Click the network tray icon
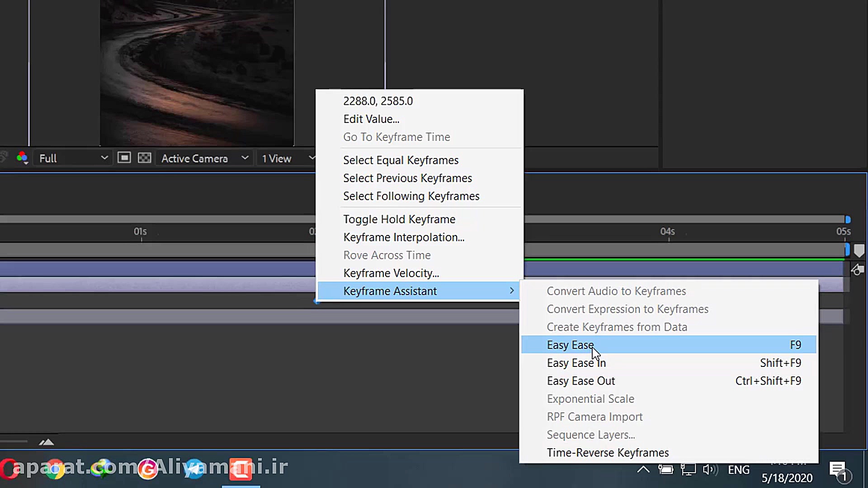The image size is (868, 488). [x=688, y=470]
